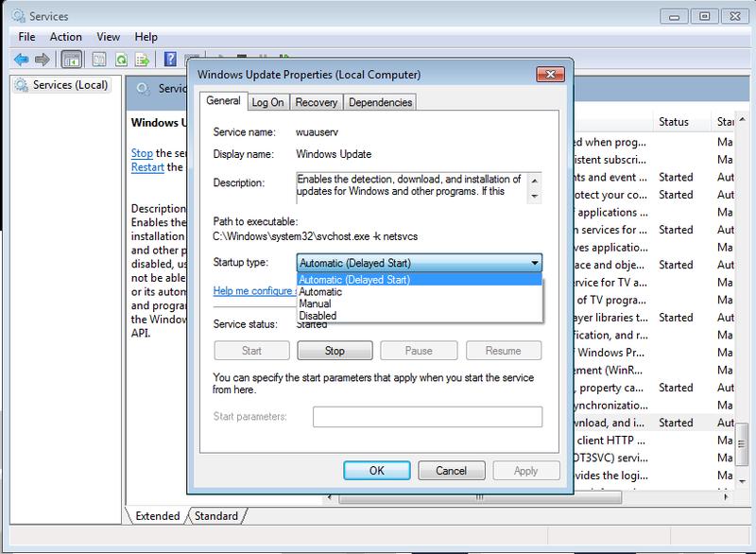Click the Services gear icon in title bar
The image size is (756, 554).
tap(19, 16)
